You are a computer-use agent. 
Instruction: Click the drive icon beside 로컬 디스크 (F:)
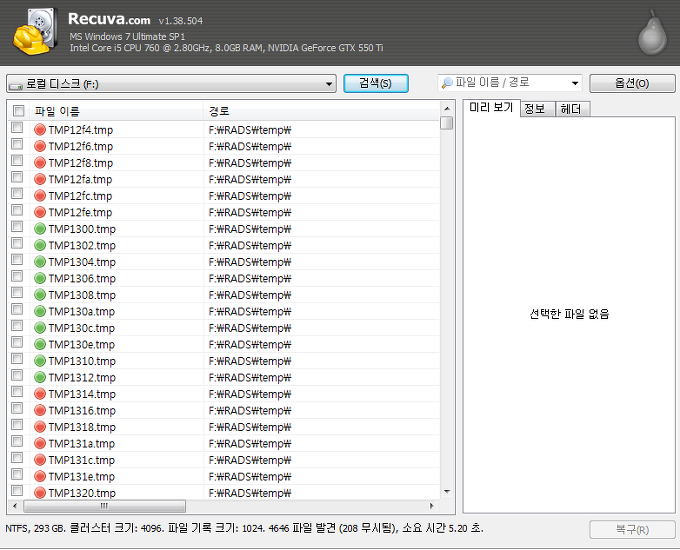[16, 85]
